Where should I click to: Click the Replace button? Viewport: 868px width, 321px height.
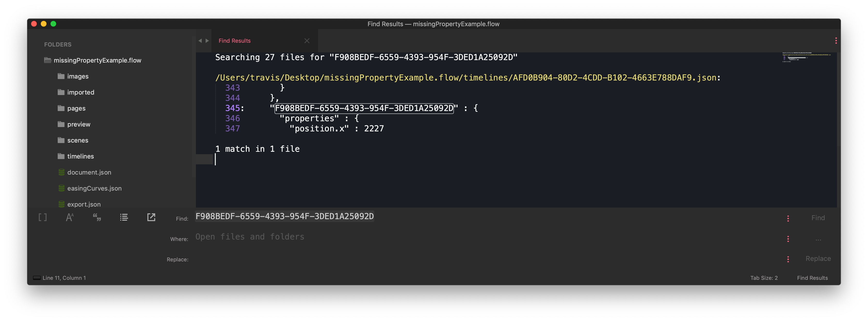[818, 259]
